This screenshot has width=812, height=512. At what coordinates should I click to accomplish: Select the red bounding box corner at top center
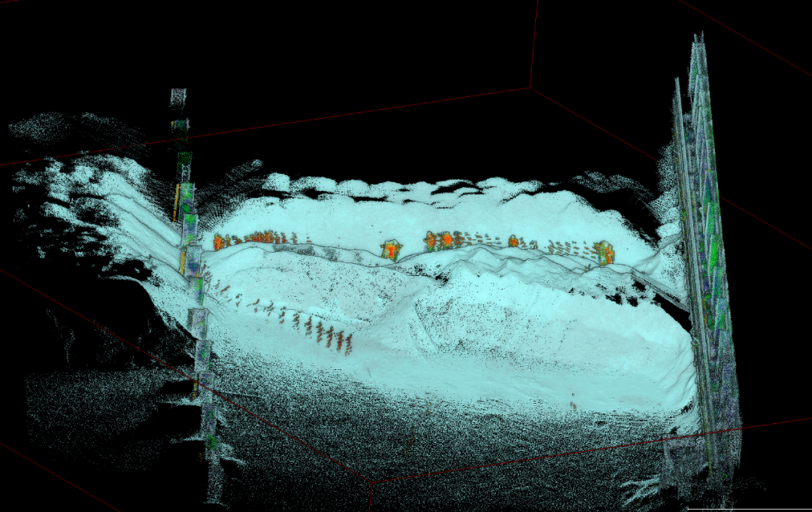coord(530,87)
